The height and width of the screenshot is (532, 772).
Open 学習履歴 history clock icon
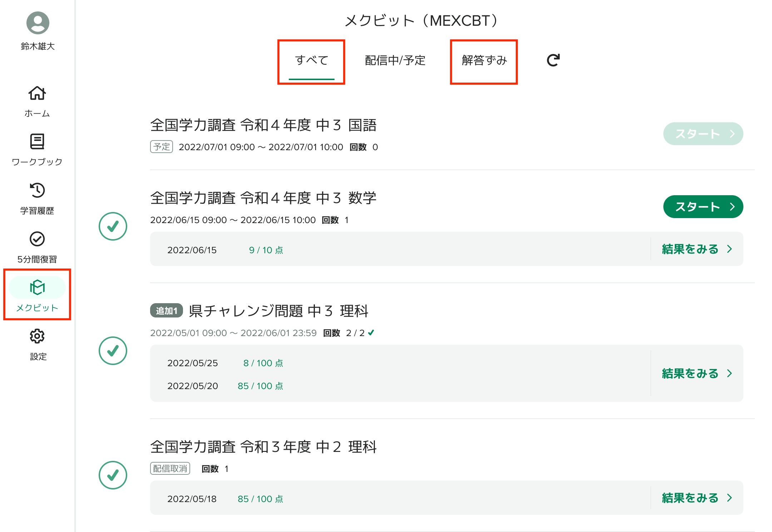point(37,191)
